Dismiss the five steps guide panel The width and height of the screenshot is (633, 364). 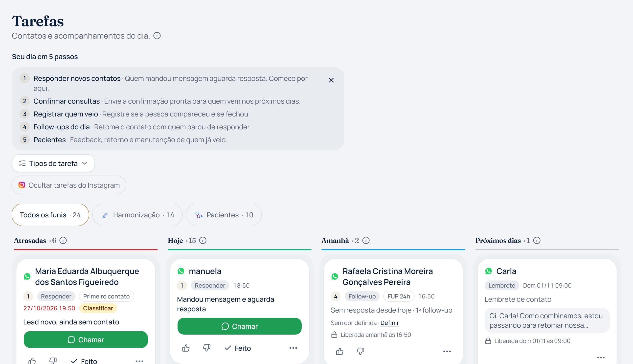point(331,80)
